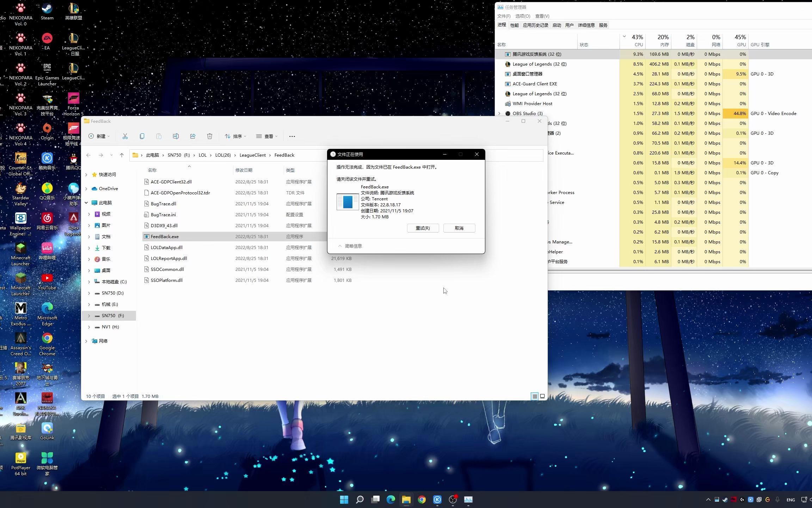
Task: Expand SN750 (F:) drive in sidebar
Action: [x=89, y=315]
